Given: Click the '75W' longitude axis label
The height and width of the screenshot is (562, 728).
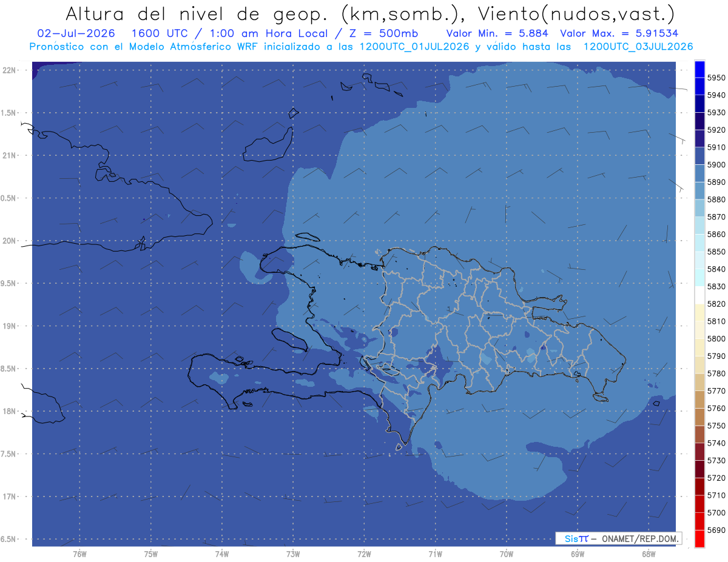Looking at the screenshot, I should [150, 554].
